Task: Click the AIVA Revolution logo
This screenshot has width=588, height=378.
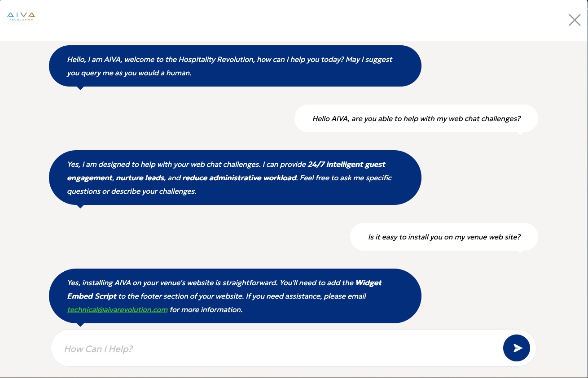Action: (x=21, y=17)
